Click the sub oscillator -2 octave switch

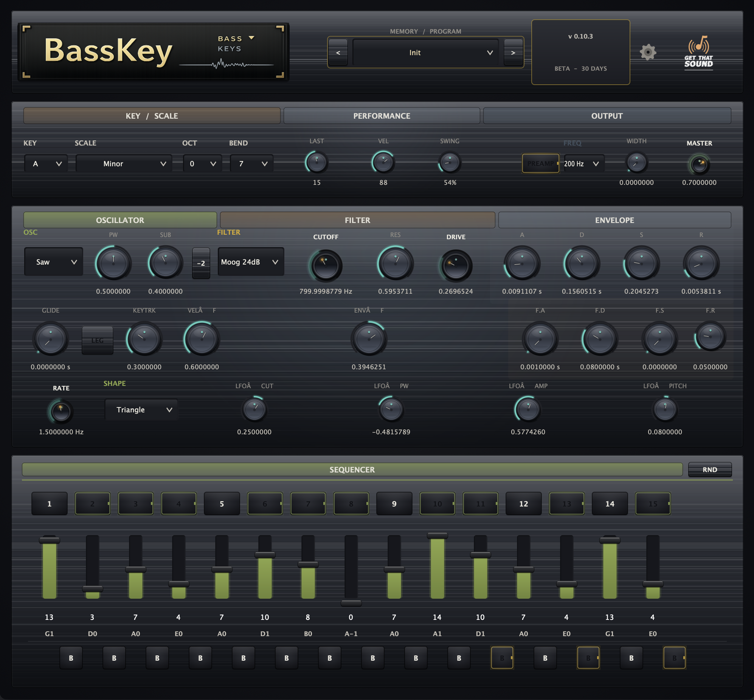[x=201, y=263]
